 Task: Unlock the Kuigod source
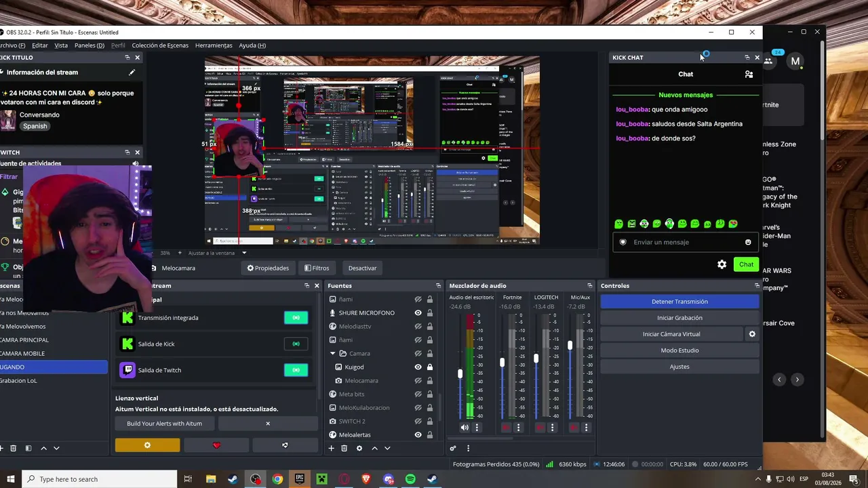coord(430,367)
